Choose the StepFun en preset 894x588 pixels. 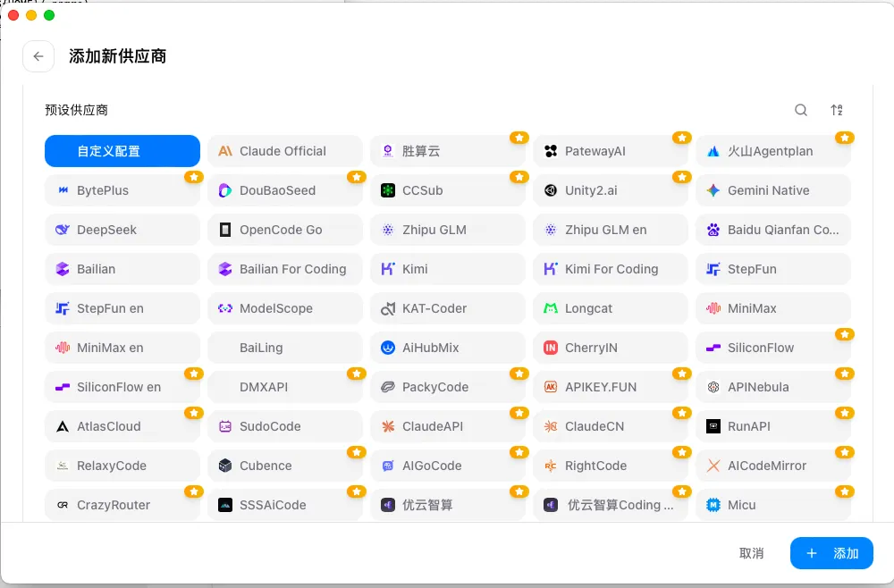[x=122, y=308]
